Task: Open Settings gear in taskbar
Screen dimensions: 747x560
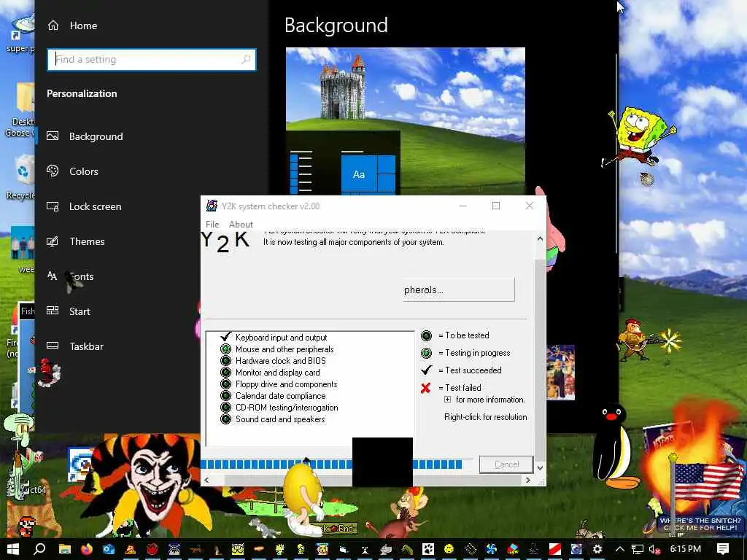Action: pos(597,549)
